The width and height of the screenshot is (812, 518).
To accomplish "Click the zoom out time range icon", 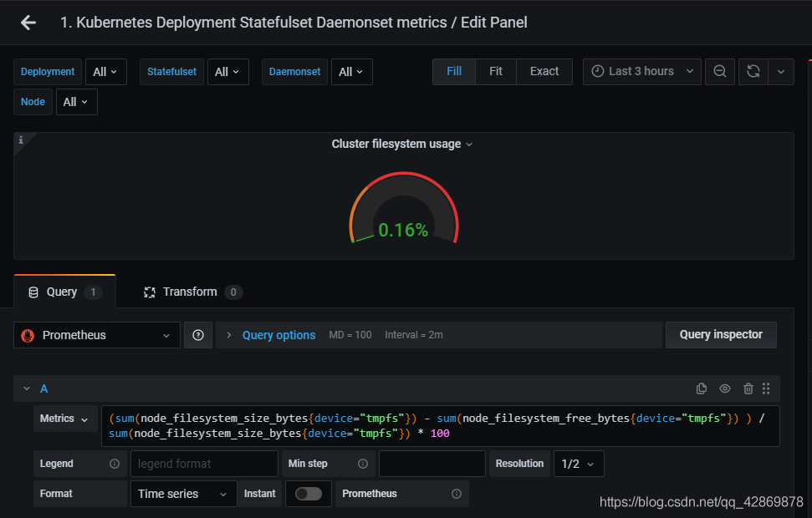I will [x=720, y=71].
